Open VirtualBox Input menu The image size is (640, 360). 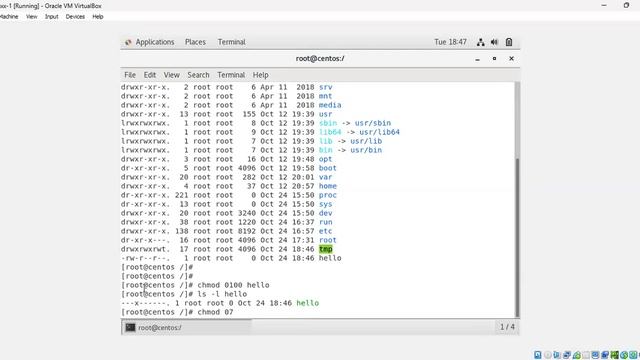[x=51, y=17]
